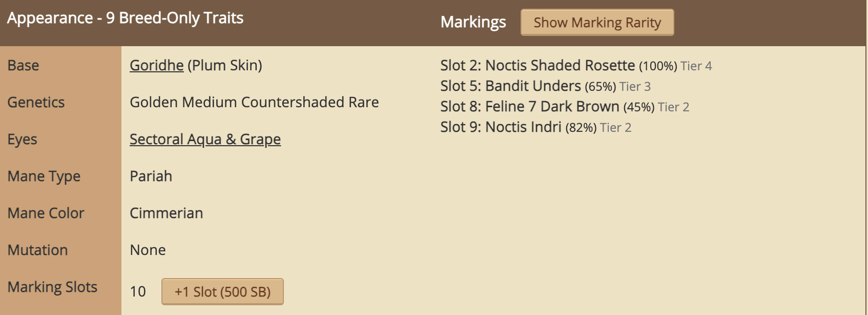
Task: Click the Pariah mane type value
Action: coord(151,176)
